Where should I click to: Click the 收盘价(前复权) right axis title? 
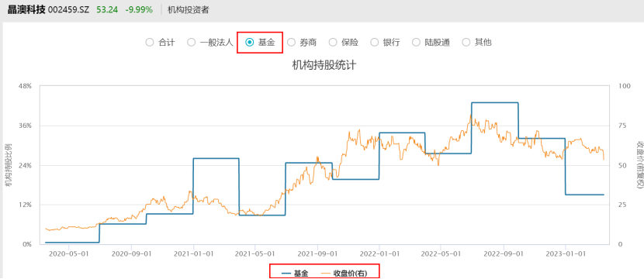(x=639, y=165)
